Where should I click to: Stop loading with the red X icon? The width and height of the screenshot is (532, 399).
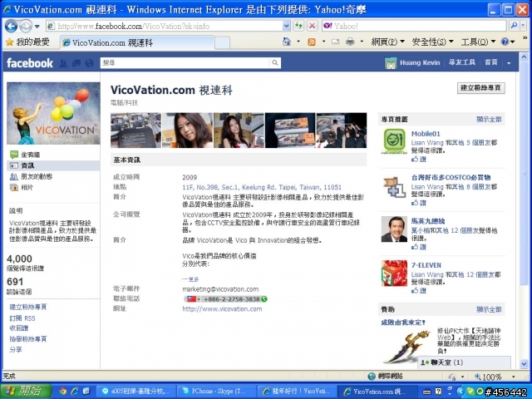point(313,26)
